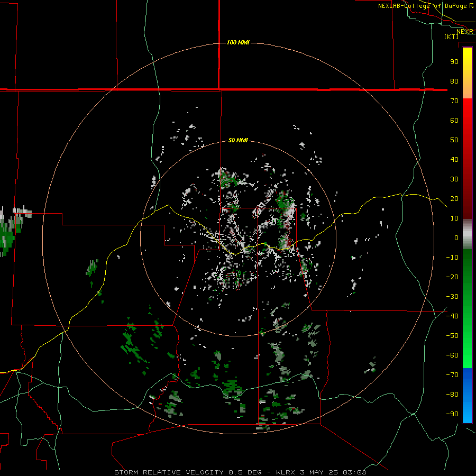The image size is (476, 476).
Task: Click the 90 value on velocity scale
Action: (x=454, y=62)
